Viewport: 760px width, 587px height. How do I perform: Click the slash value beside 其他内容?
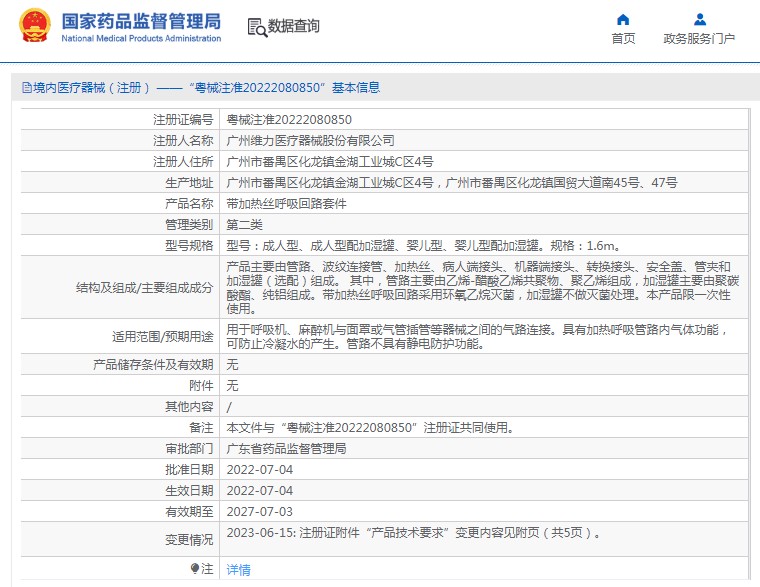(x=229, y=407)
